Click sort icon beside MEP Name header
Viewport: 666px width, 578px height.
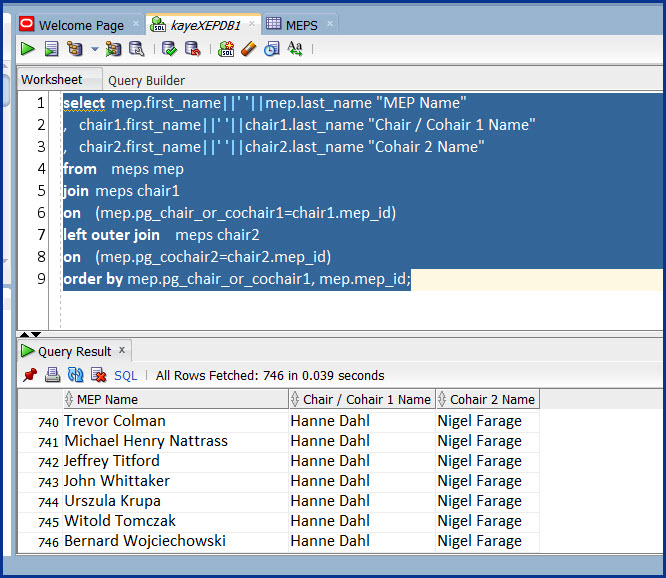click(69, 399)
